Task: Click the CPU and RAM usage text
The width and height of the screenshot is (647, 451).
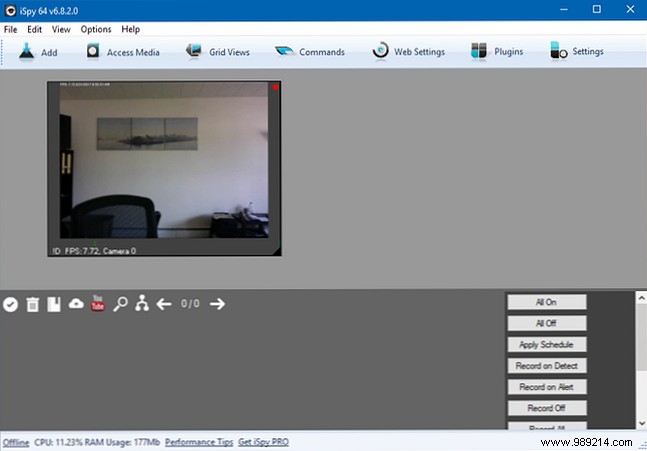Action: click(x=97, y=442)
